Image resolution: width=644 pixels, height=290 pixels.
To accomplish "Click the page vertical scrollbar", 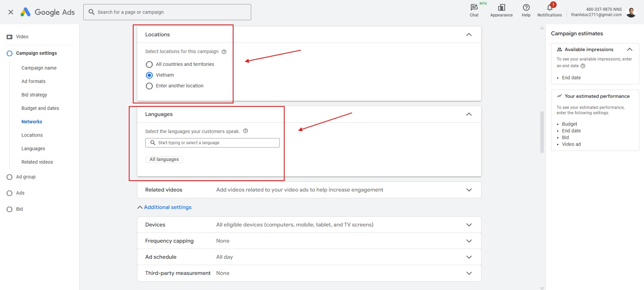I will click(x=542, y=132).
